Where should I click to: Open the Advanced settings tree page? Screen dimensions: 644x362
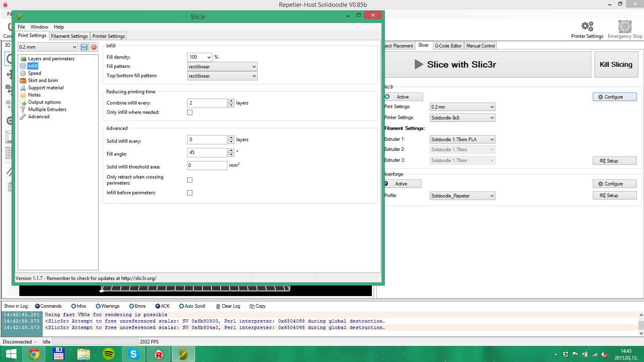(39, 117)
